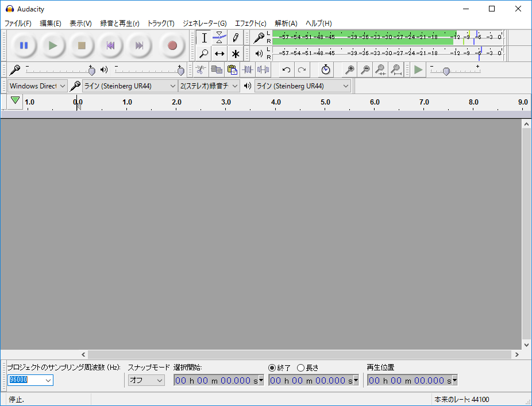Image resolution: width=532 pixels, height=406 pixels.
Task: Click the Pause transport button
Action: [x=24, y=45]
